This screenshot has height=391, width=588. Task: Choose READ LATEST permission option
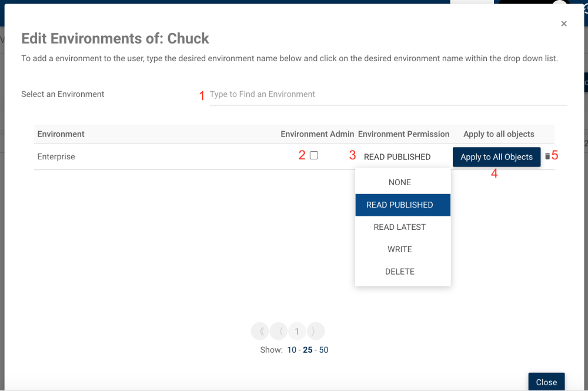click(x=400, y=227)
